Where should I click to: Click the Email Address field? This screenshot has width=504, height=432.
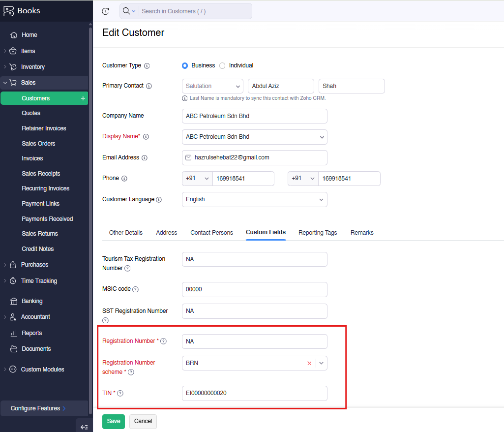coord(255,157)
